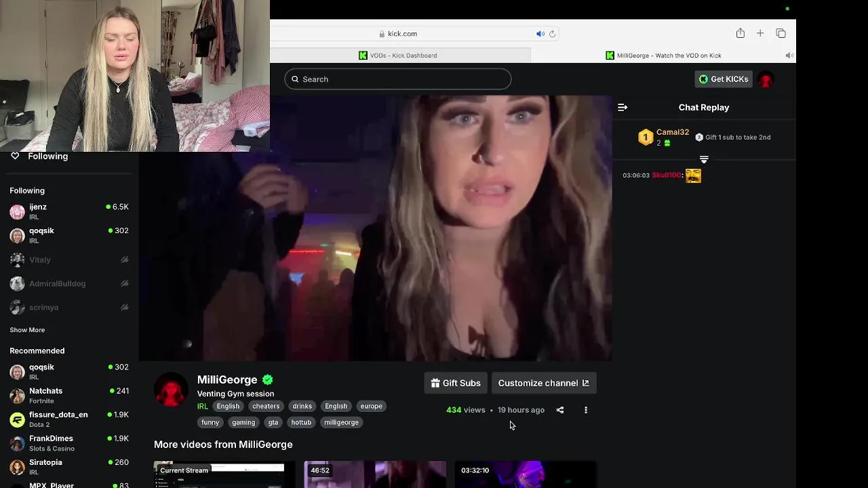Click Vitaly offline status icon
Image resolution: width=868 pixels, height=488 pixels.
[124, 260]
